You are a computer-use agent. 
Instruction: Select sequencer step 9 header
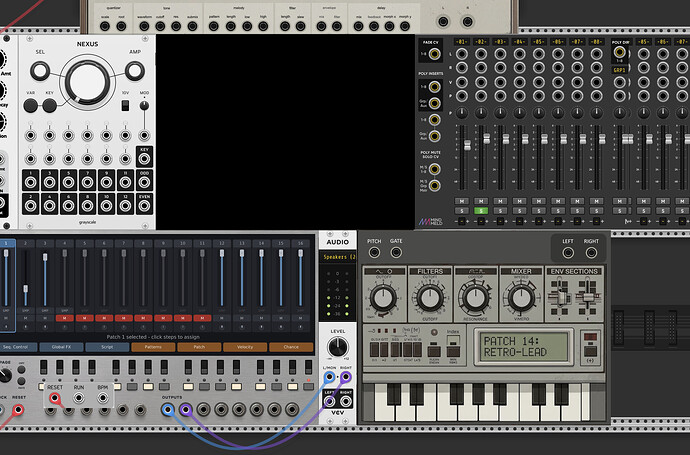[x=163, y=243]
